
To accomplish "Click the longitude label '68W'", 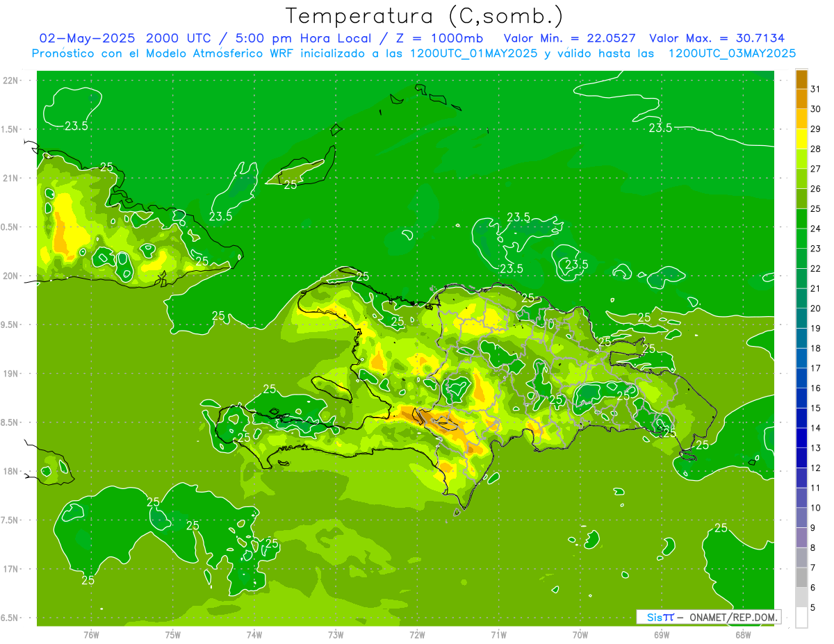I will coord(743,634).
